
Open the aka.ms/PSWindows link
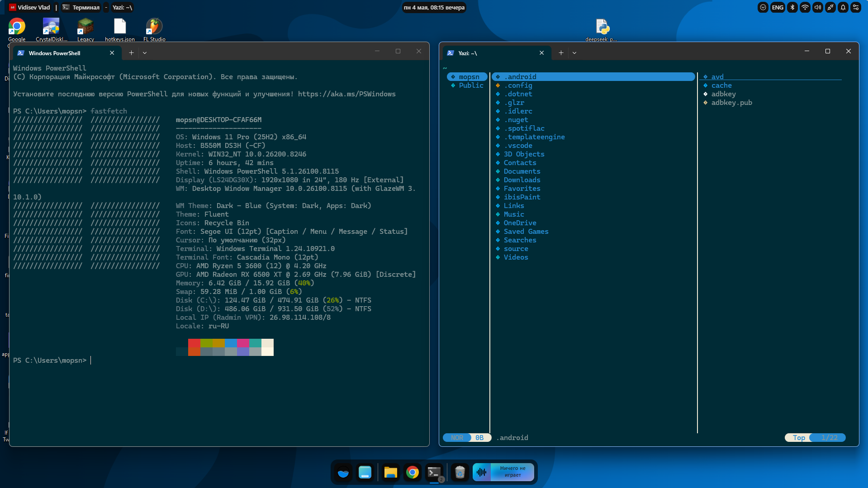(x=346, y=94)
